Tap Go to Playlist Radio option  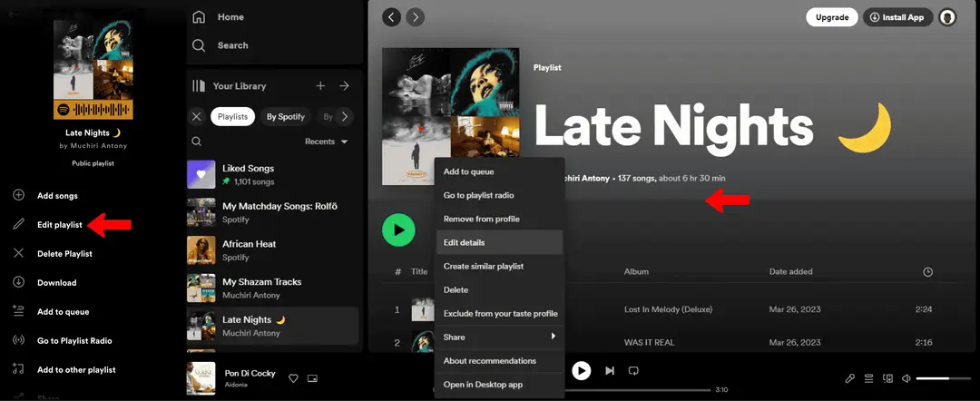[62, 341]
